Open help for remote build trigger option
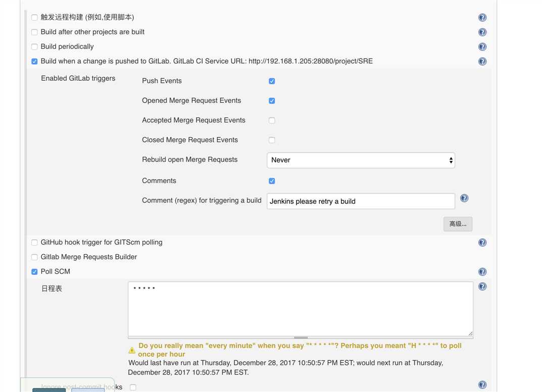542x392 pixels. click(482, 18)
